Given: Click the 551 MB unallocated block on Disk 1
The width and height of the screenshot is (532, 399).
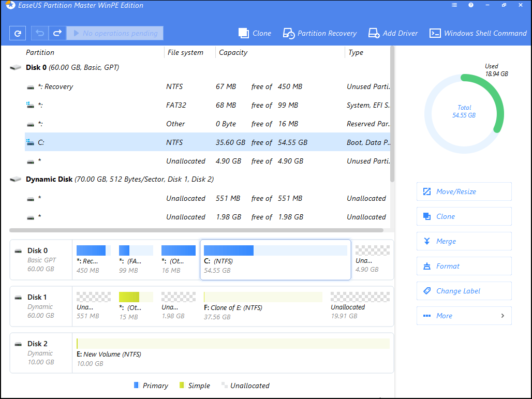Looking at the screenshot, I should coord(93,306).
